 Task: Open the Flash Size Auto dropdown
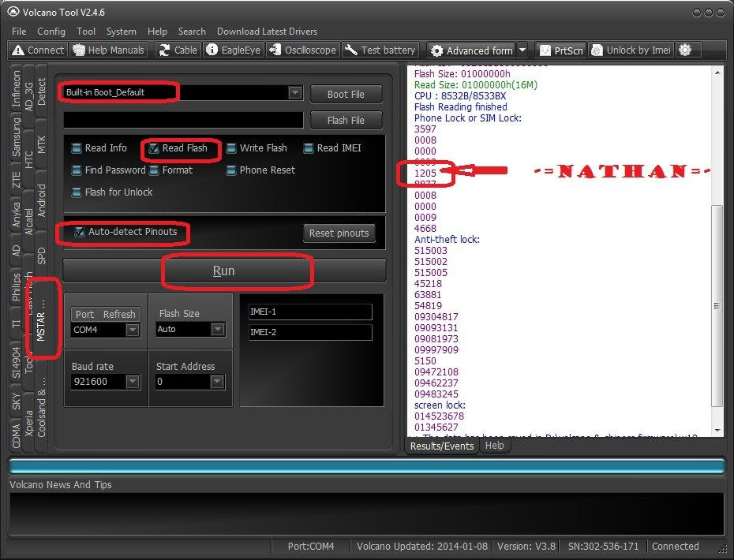[x=218, y=330]
